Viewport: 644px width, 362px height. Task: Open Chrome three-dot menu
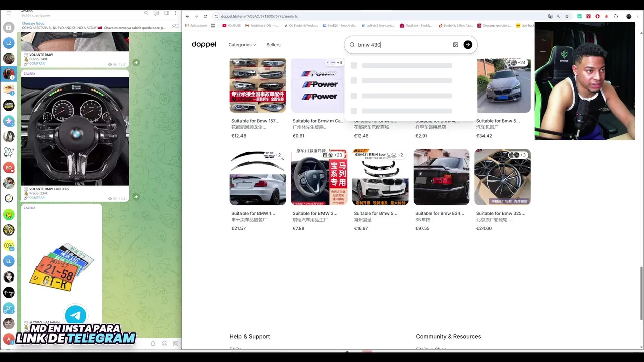638,16
